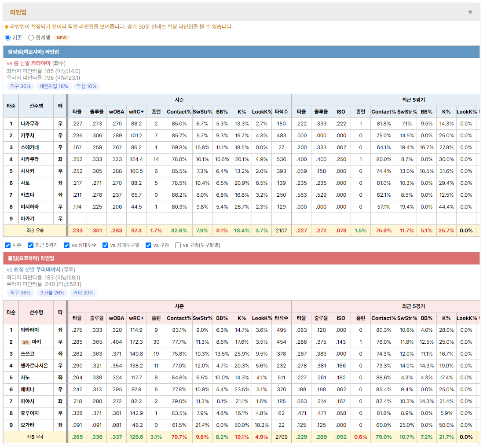Click player name 아카기

27,219
